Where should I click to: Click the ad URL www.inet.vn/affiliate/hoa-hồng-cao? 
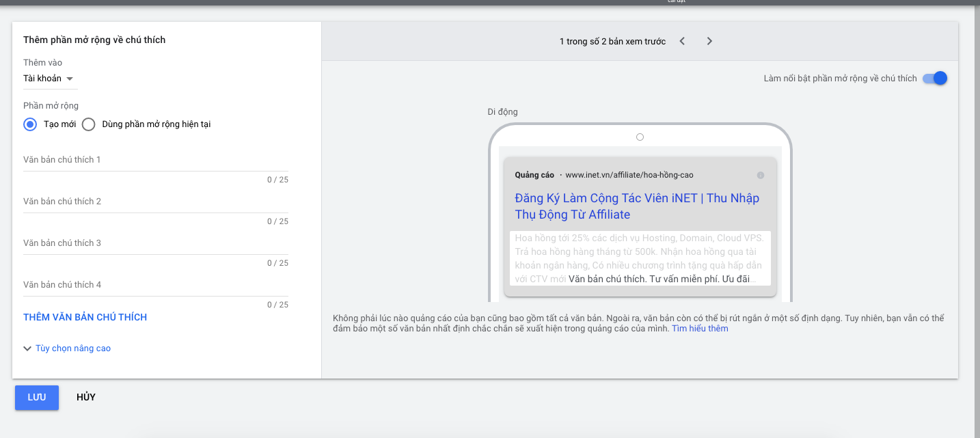629,175
